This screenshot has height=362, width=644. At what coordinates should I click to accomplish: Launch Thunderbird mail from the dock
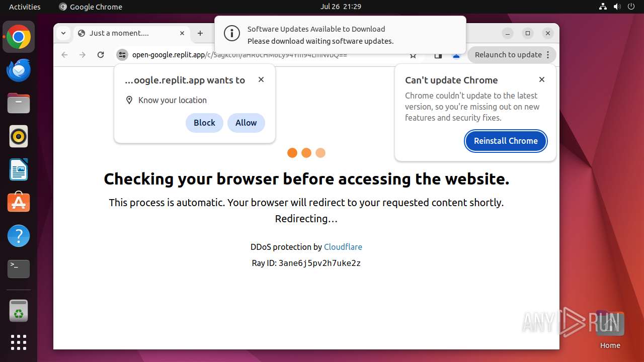point(19,70)
